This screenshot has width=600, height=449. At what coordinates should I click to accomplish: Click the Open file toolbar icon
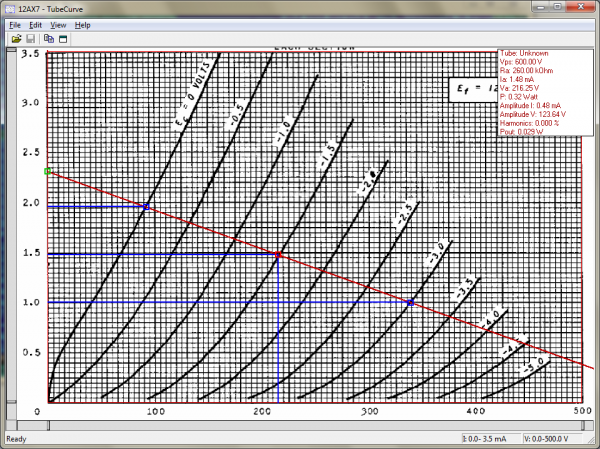tap(16, 38)
